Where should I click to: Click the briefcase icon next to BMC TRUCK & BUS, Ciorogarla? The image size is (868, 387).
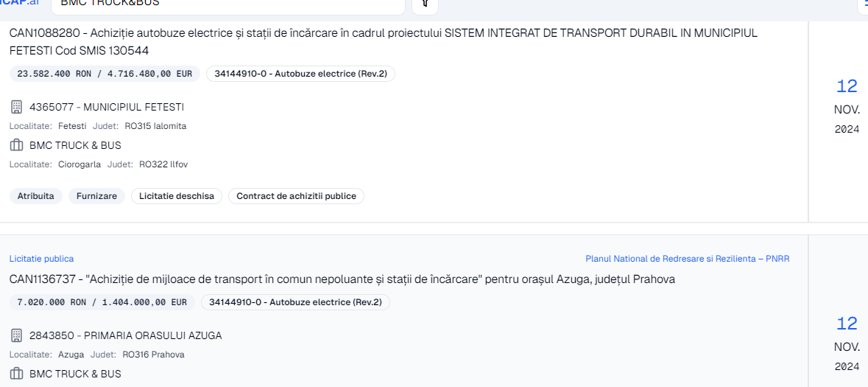coord(16,146)
